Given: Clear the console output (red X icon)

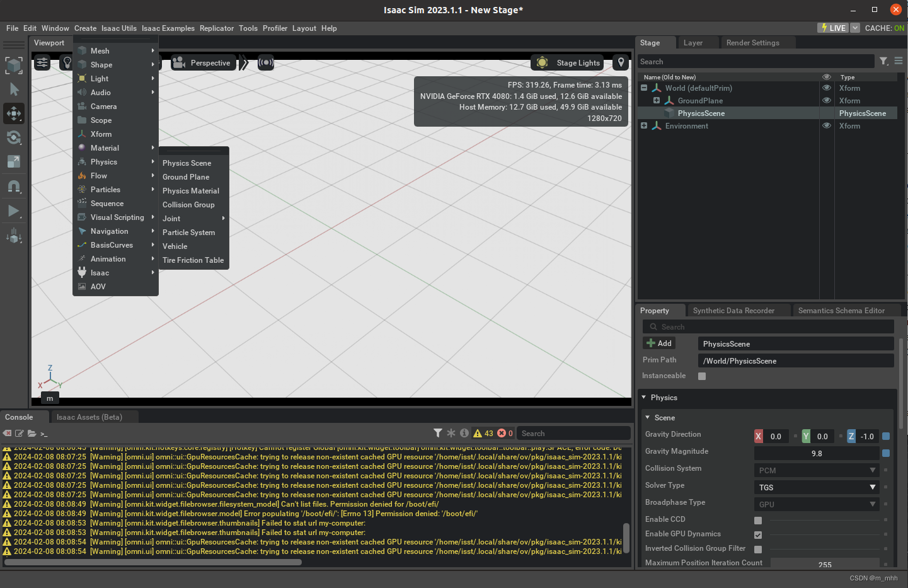Looking at the screenshot, I should [7, 433].
